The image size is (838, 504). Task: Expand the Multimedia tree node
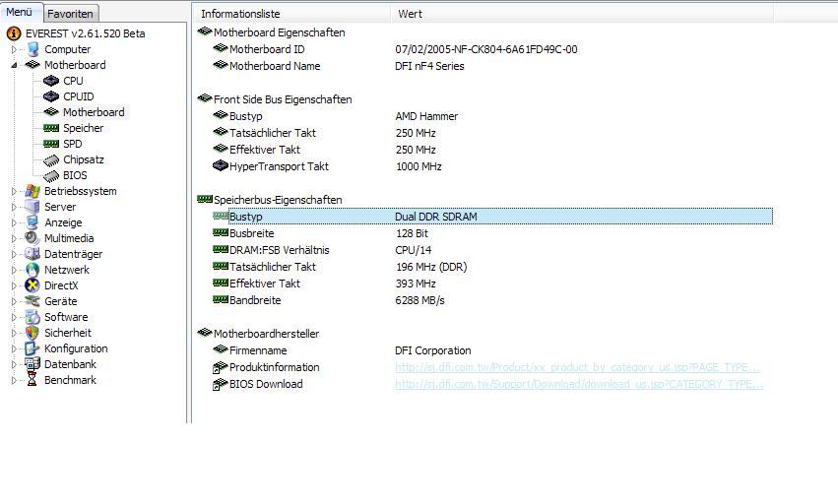tap(15, 238)
